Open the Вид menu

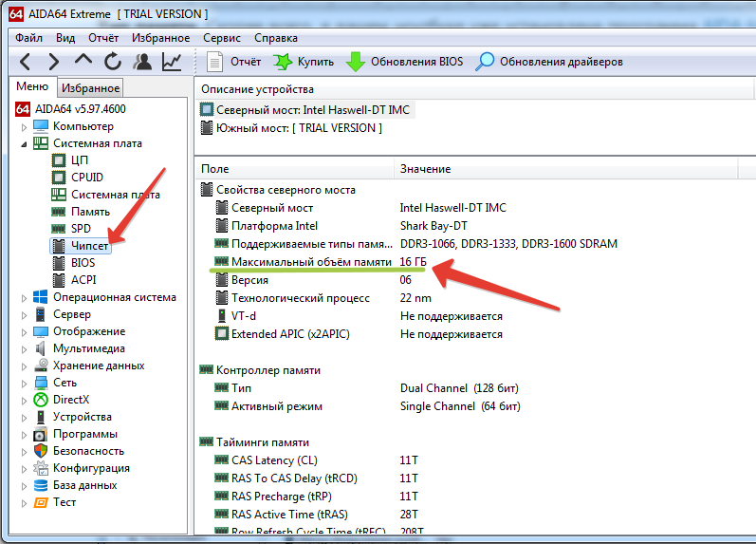pos(65,38)
